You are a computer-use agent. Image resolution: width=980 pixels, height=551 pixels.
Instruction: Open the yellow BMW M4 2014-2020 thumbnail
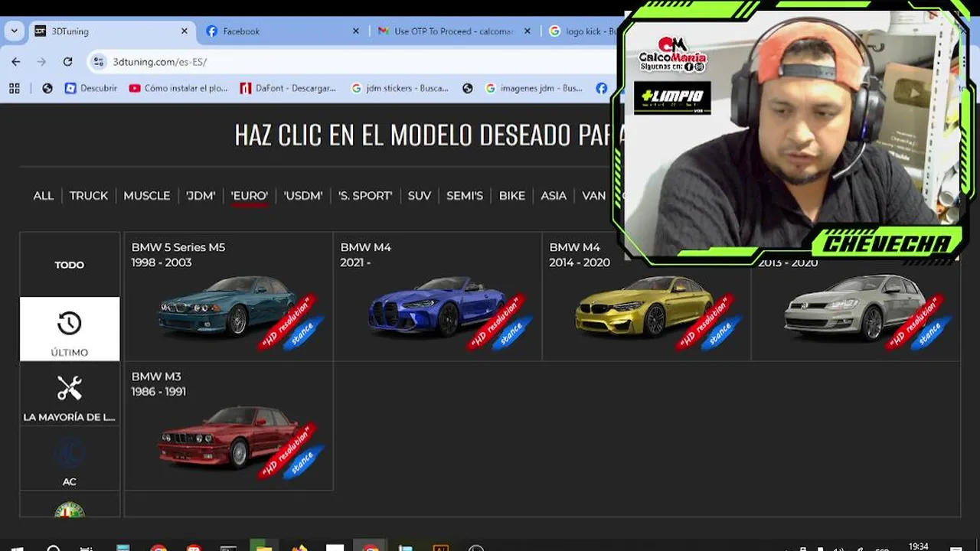(645, 306)
